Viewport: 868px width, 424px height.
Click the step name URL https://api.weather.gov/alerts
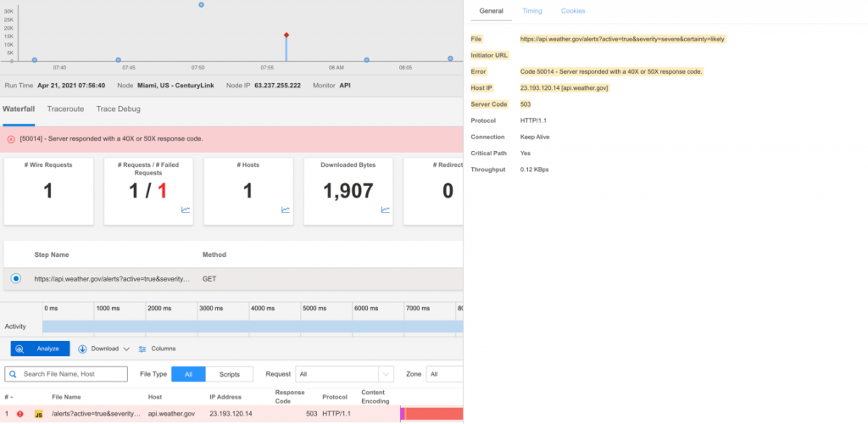point(112,279)
